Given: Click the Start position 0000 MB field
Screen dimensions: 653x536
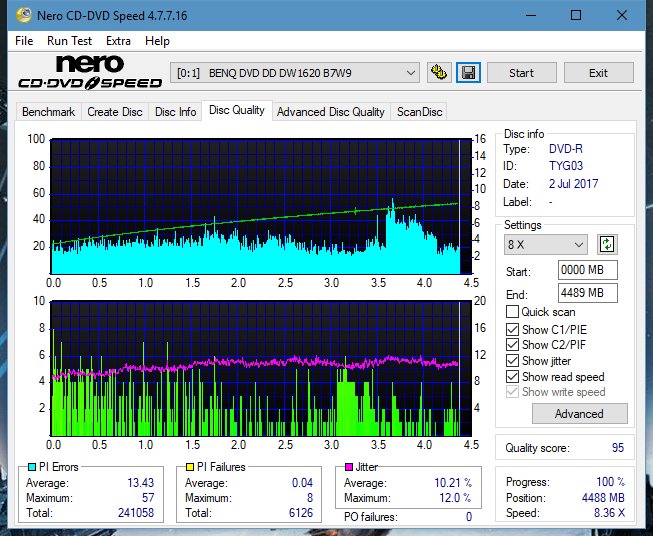Looking at the screenshot, I should tap(587, 270).
